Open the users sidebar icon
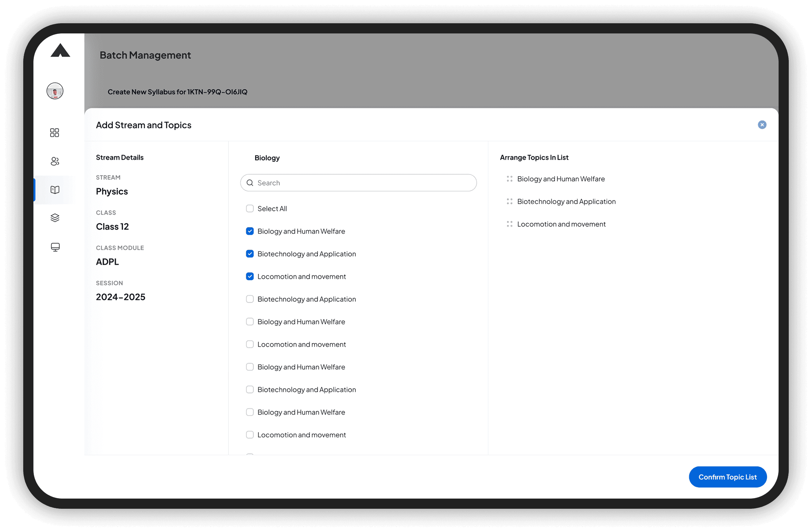 55,161
